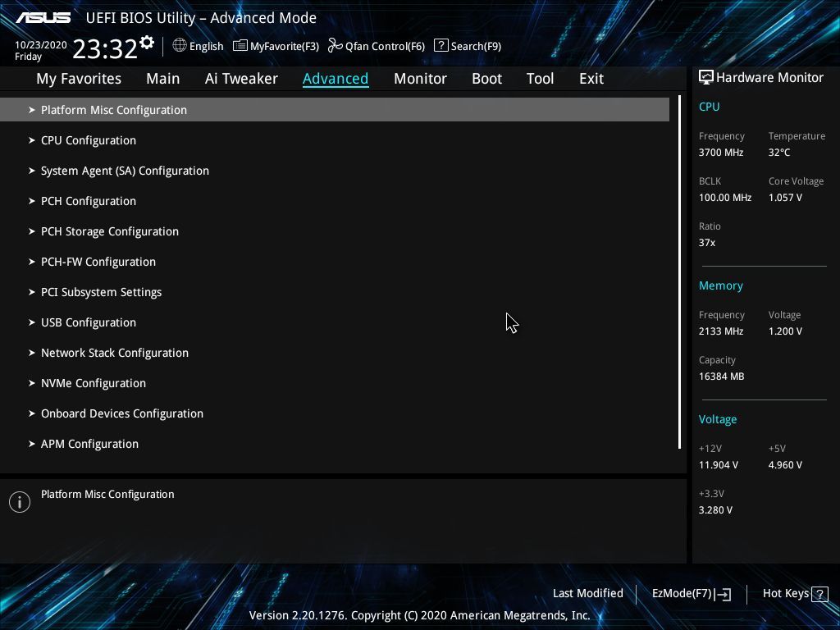Expand Network Stack Configuration arrow

(32, 353)
